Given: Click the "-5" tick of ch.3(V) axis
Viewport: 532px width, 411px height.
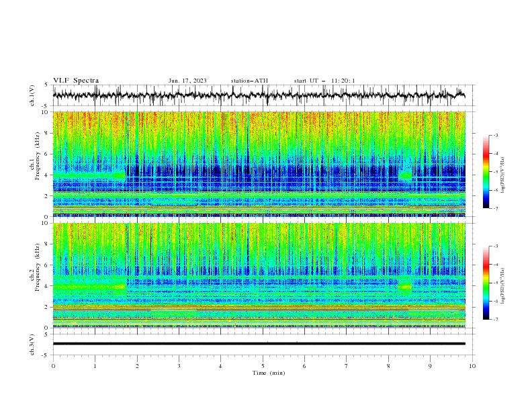Looking at the screenshot, I should pos(45,355).
